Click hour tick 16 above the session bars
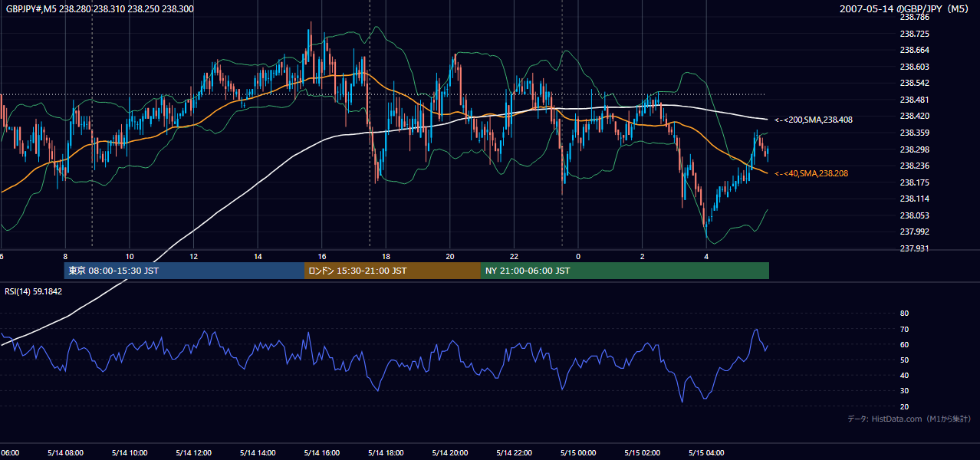 [x=322, y=256]
